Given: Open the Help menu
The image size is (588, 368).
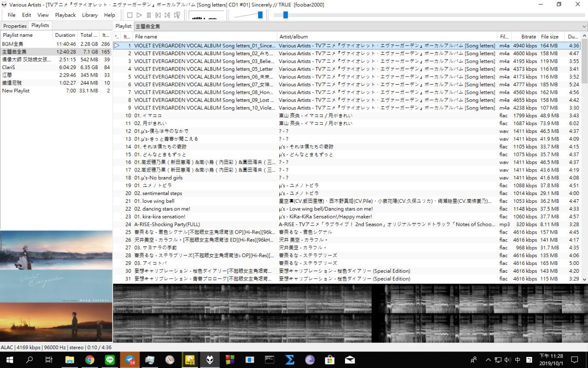Looking at the screenshot, I should point(110,15).
